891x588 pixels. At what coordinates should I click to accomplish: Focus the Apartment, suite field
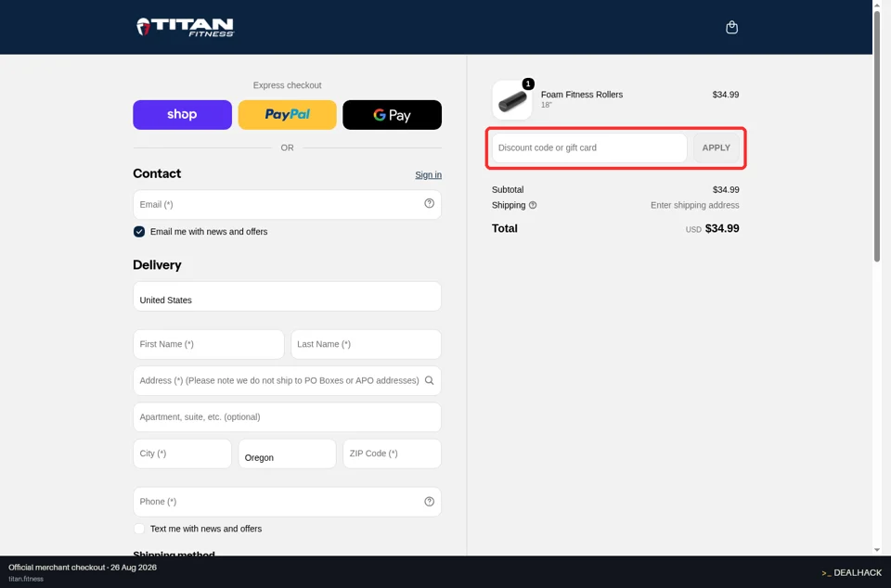287,416
